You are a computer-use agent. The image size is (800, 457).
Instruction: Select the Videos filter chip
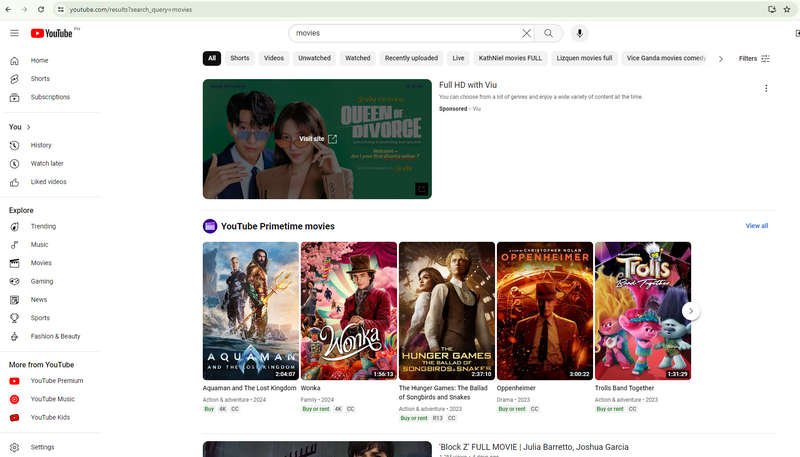click(x=274, y=58)
